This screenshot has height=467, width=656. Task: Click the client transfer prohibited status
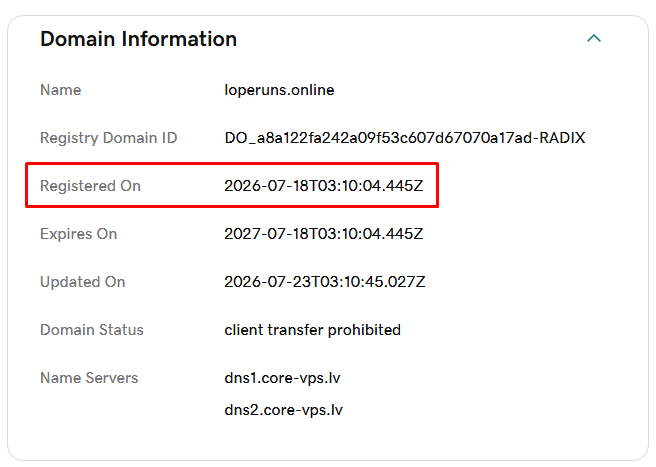(313, 330)
